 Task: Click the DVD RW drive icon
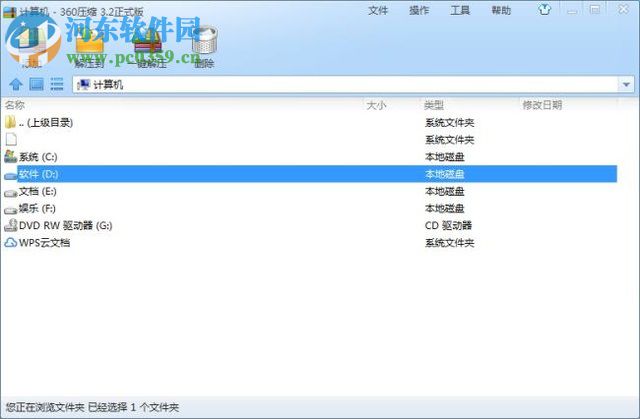tap(10, 225)
